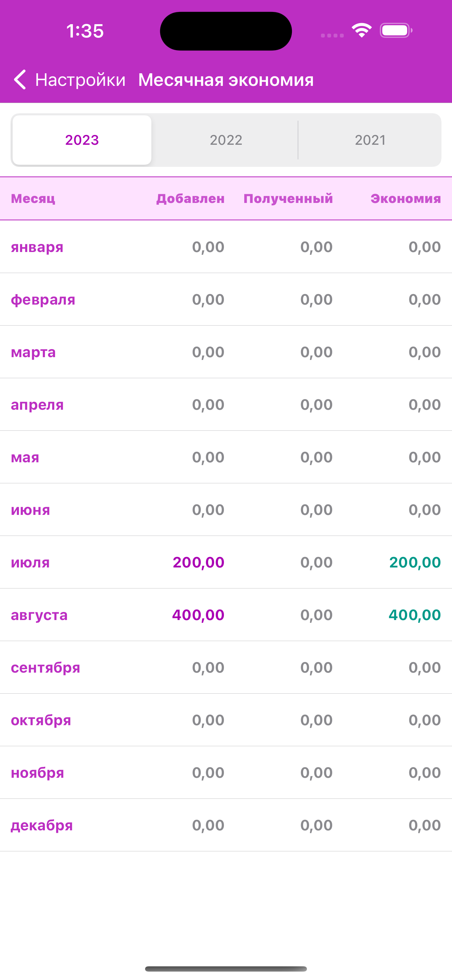Viewport: 452px width, 980px height.
Task: Switch to the 2022 year tab
Action: (x=226, y=140)
